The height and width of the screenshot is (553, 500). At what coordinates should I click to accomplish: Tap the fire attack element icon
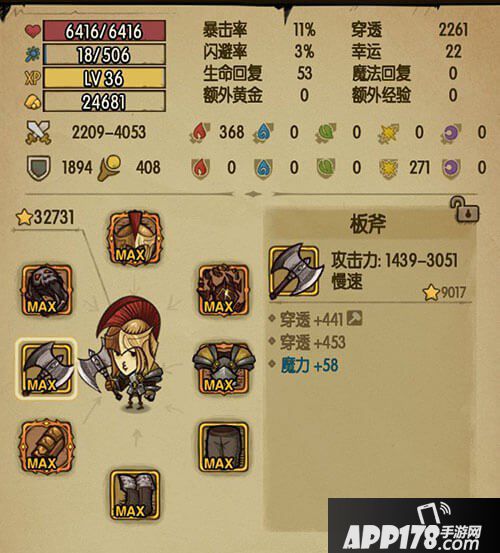click(x=200, y=133)
